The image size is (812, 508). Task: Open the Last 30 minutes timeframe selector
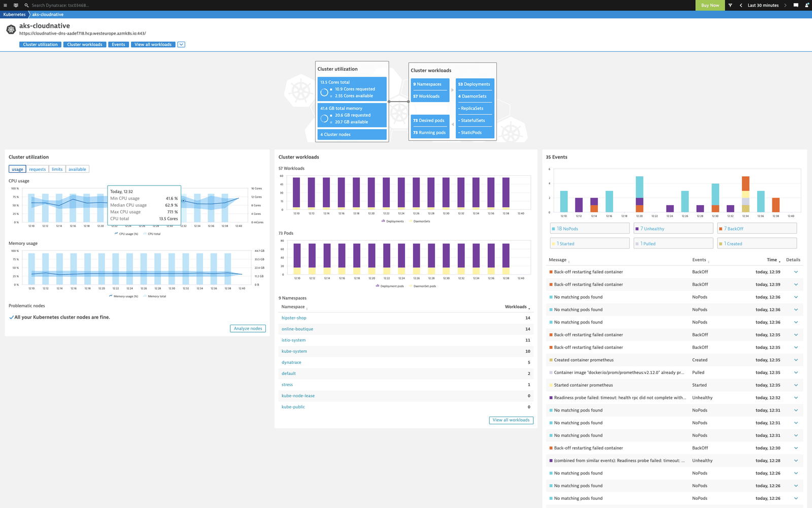[763, 5]
